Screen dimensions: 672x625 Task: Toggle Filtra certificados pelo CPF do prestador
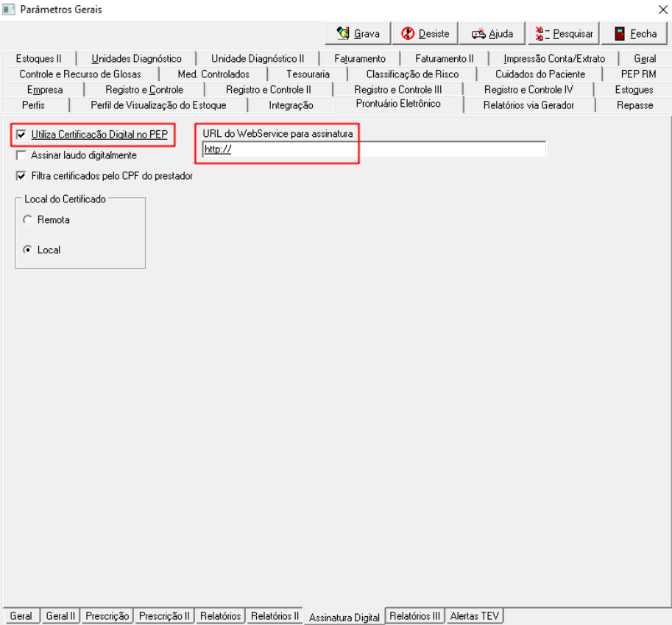click(21, 176)
